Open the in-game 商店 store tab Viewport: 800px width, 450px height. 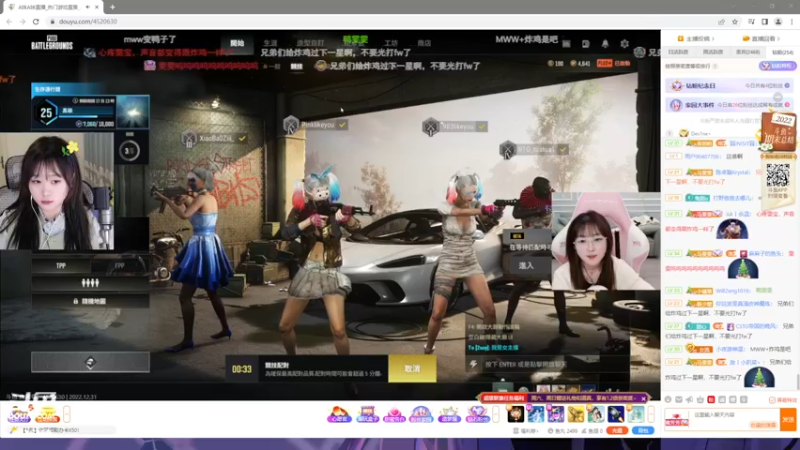tap(424, 43)
